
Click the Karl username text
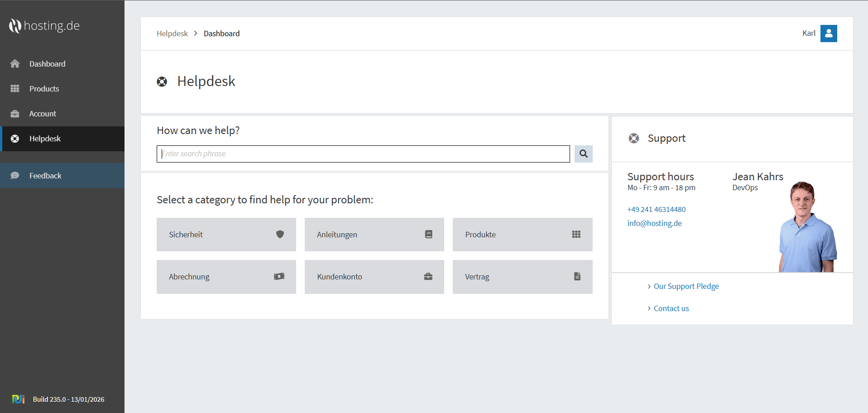click(x=809, y=34)
